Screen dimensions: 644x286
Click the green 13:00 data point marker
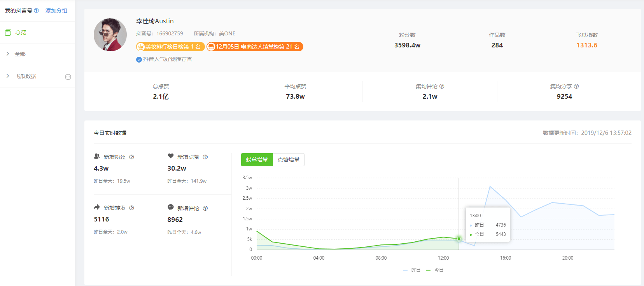(x=459, y=239)
